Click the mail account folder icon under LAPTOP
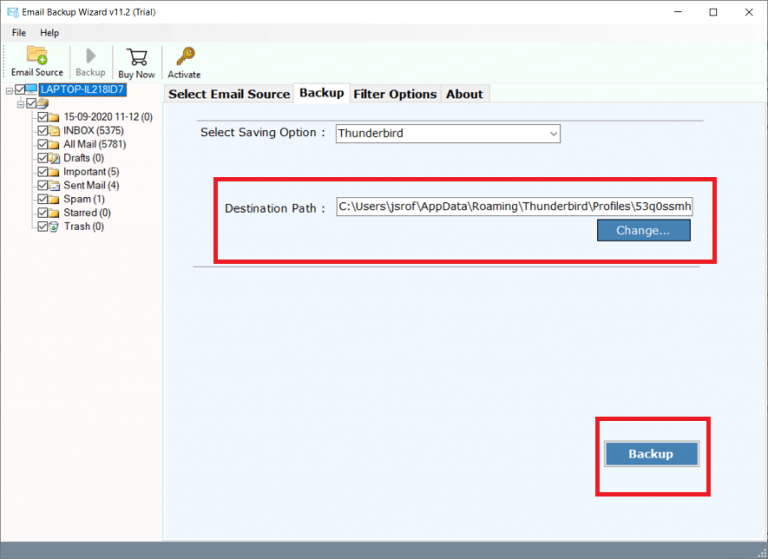768x559 pixels. click(x=43, y=103)
